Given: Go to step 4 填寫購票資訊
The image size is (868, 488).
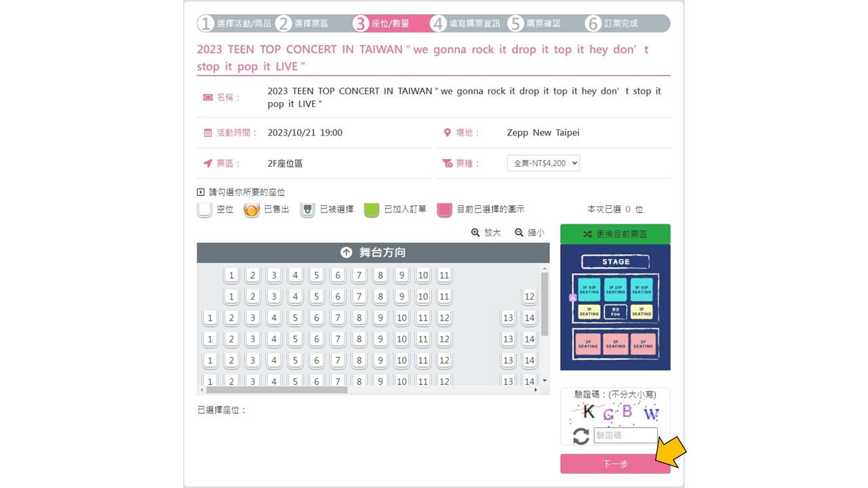Looking at the screenshot, I should (x=466, y=24).
